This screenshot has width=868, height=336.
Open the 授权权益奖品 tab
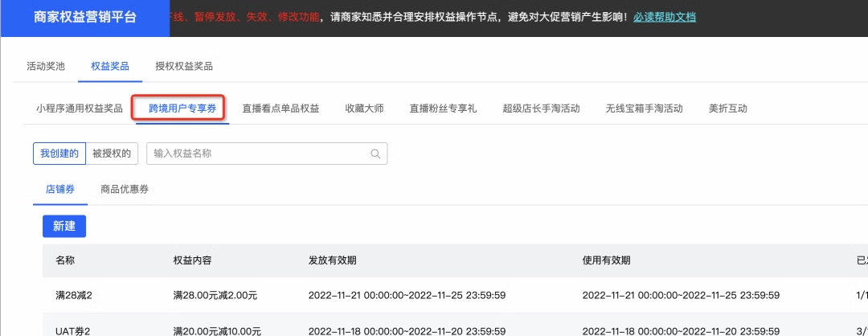pos(184,66)
